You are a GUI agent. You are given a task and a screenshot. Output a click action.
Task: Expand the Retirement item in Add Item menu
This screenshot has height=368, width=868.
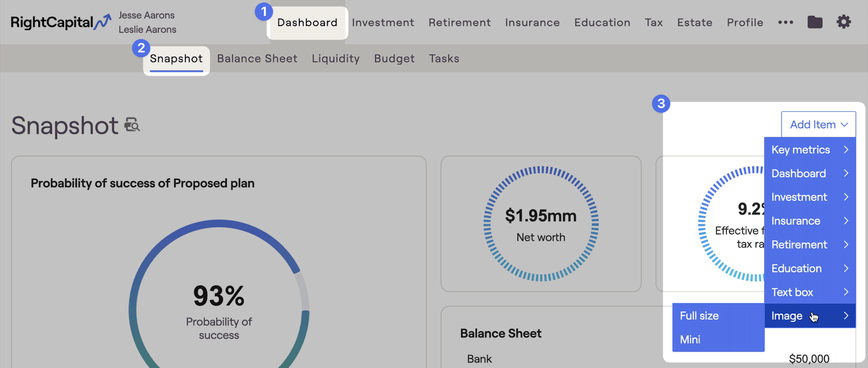point(810,245)
